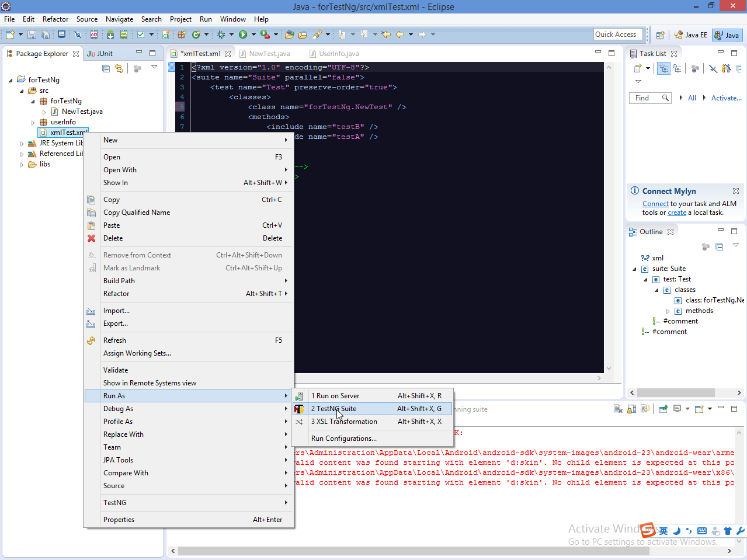
Task: Click the Android Virtual Device Manager icon
Action: [x=124, y=34]
